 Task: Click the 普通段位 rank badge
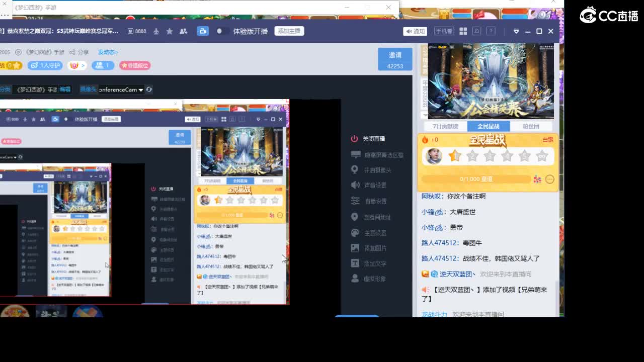[x=135, y=65]
